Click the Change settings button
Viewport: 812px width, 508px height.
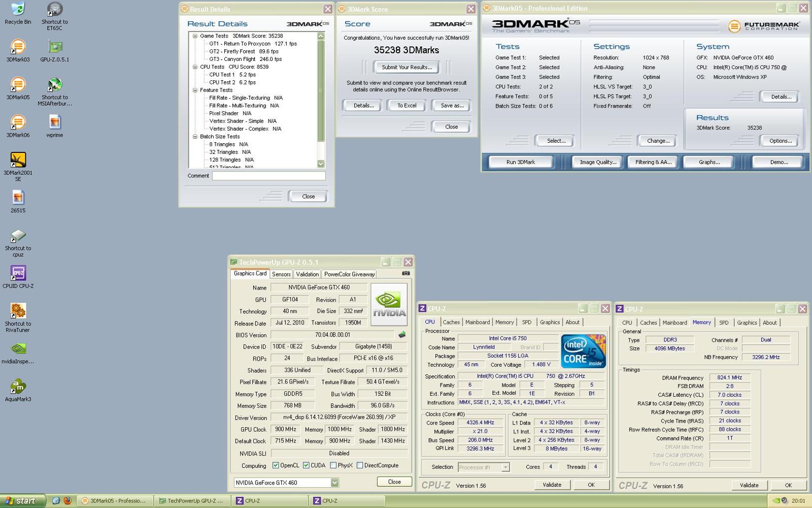click(x=658, y=141)
